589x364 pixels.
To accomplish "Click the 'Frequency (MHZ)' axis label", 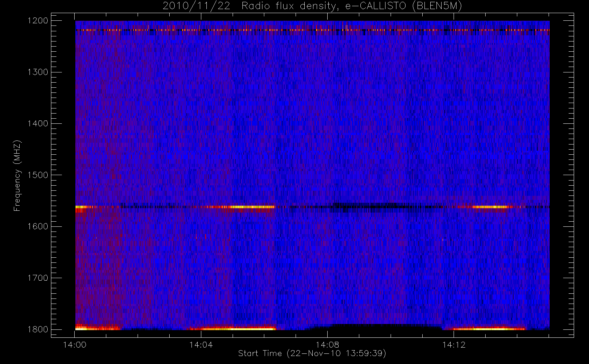I will click(17, 175).
